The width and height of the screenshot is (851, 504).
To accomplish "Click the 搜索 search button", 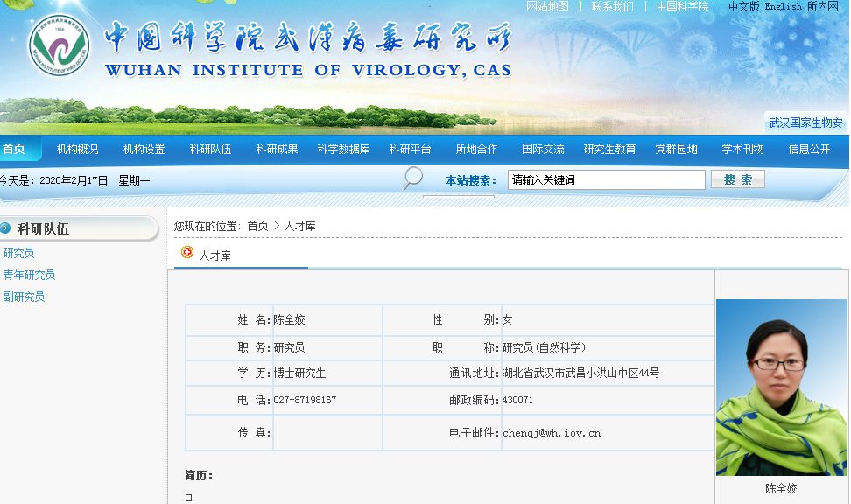I will (x=738, y=179).
